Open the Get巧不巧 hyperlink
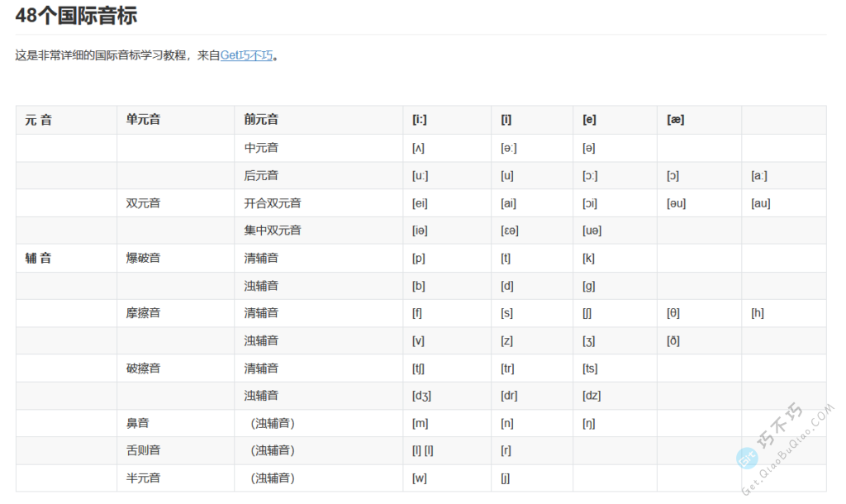Viewport: 846px width, 504px height. click(248, 55)
